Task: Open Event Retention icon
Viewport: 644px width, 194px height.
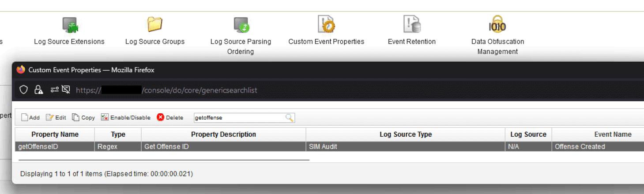Action: [x=412, y=24]
